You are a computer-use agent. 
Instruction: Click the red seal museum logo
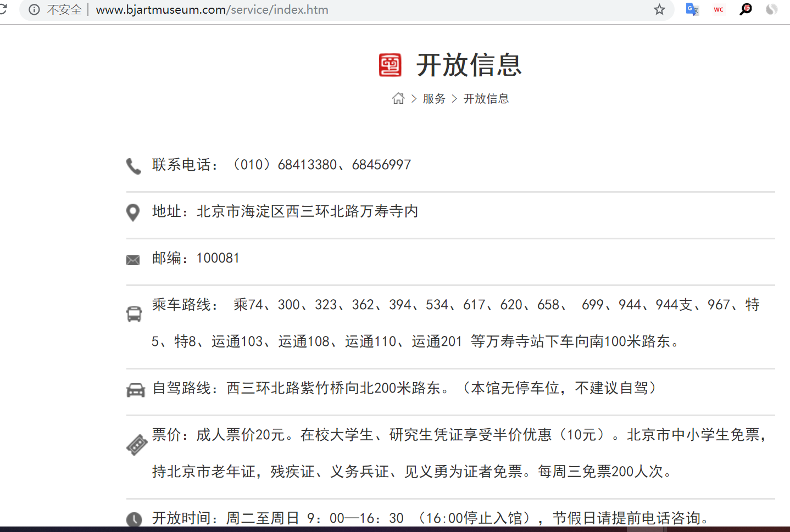point(390,65)
